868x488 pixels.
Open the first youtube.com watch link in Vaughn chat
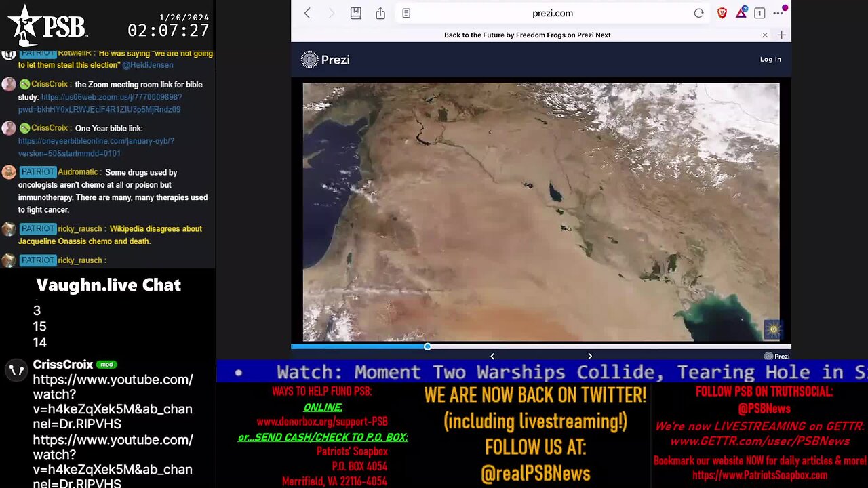[113, 402]
